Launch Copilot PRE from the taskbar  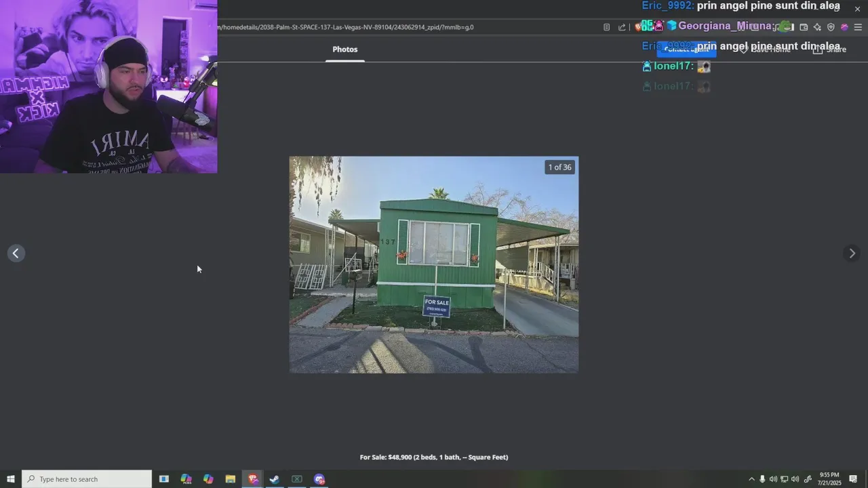coord(186,479)
